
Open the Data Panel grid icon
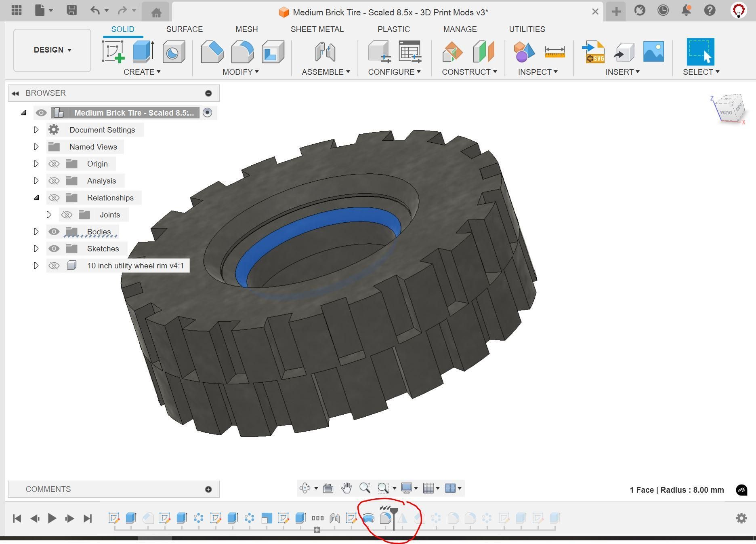(x=17, y=11)
